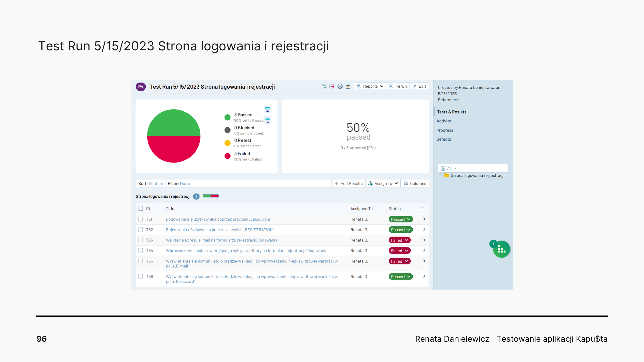Click the Title column header

[170, 209]
